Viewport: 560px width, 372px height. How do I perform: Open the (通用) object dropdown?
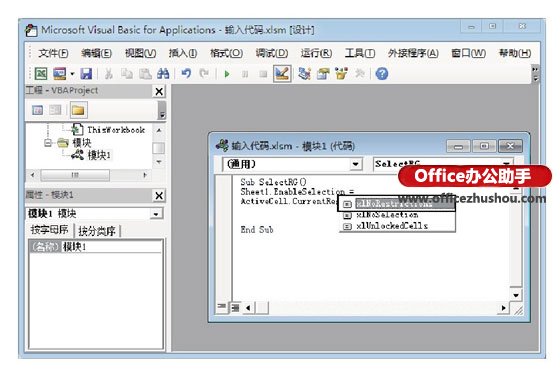click(355, 164)
